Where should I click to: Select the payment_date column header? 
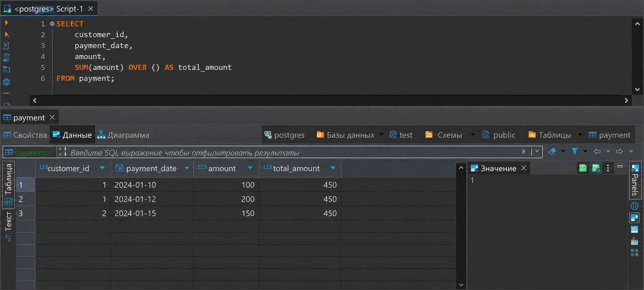[x=152, y=169]
